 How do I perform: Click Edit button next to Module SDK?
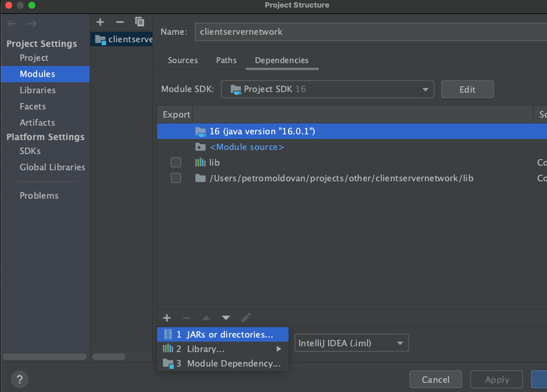click(x=468, y=90)
